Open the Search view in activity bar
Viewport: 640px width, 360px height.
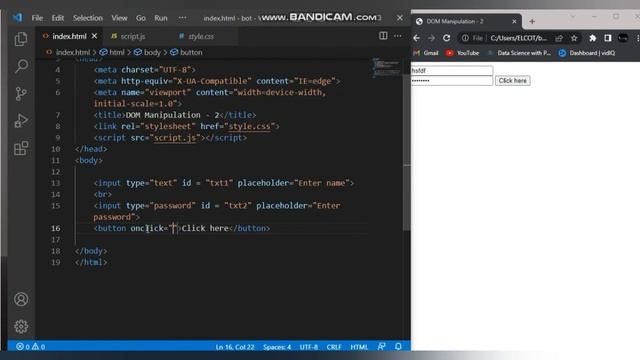[x=21, y=66]
